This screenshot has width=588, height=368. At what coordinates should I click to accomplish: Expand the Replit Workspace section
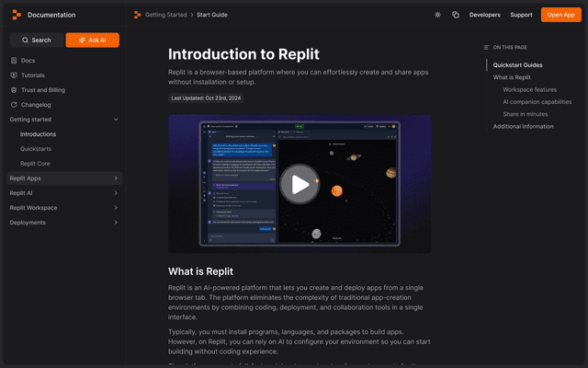click(x=115, y=208)
